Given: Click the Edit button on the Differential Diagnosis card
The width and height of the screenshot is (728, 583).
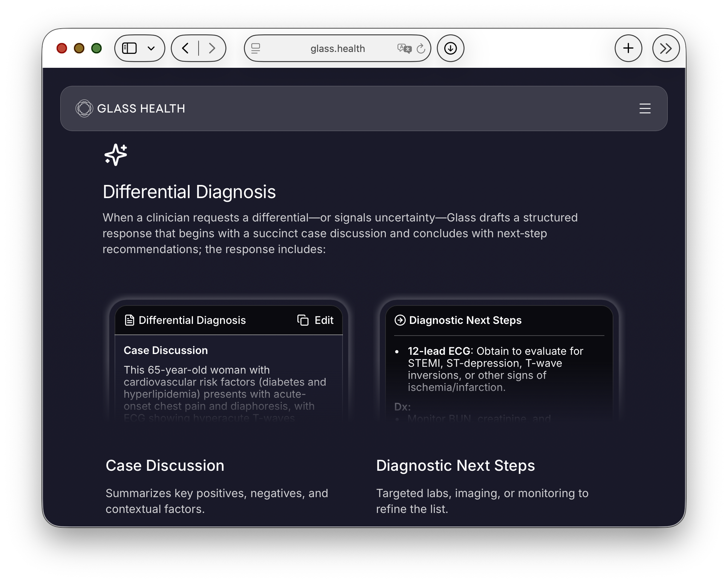Looking at the screenshot, I should pyautogui.click(x=323, y=320).
